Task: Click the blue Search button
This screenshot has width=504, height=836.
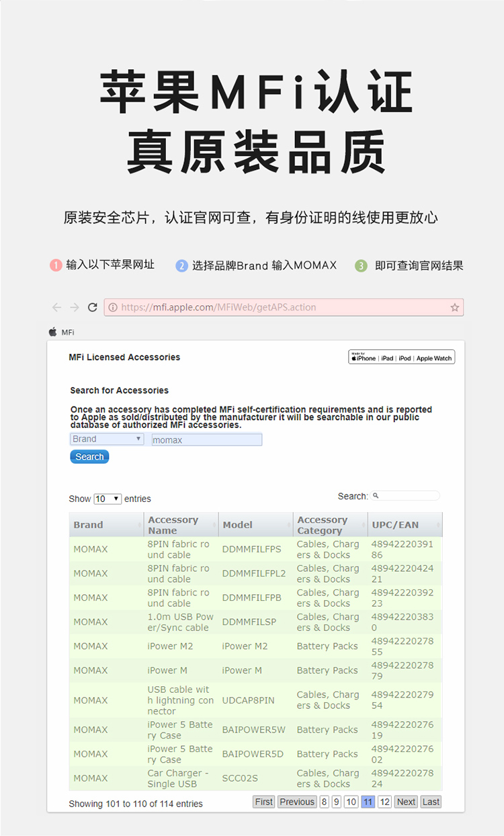Action: 89,457
